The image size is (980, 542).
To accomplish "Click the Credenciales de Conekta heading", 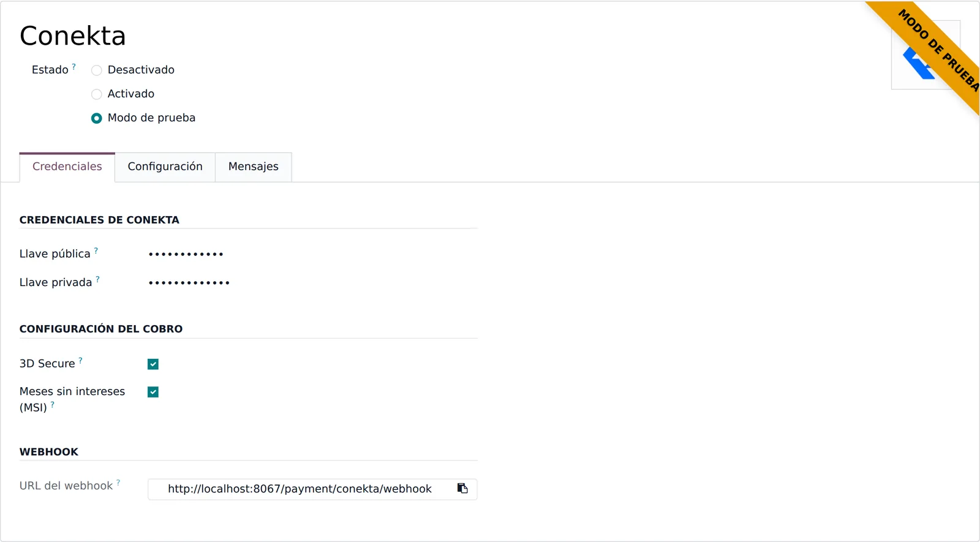I will [x=99, y=220].
